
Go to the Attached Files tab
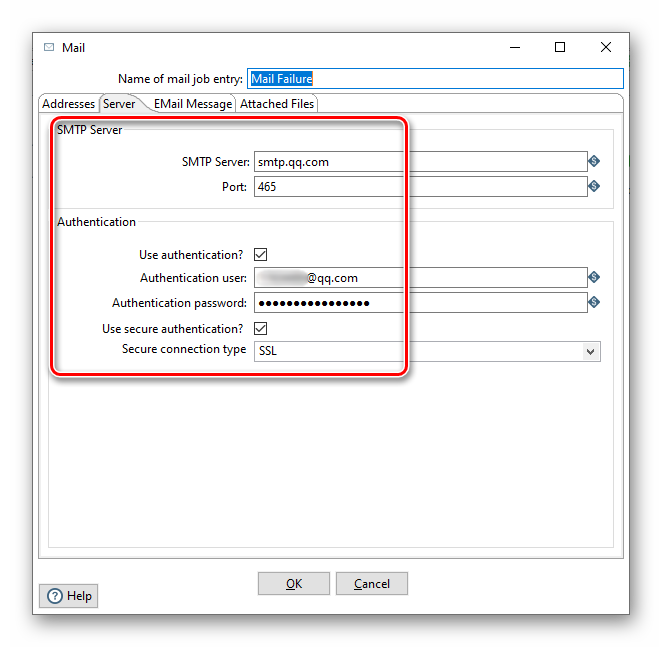(x=277, y=104)
